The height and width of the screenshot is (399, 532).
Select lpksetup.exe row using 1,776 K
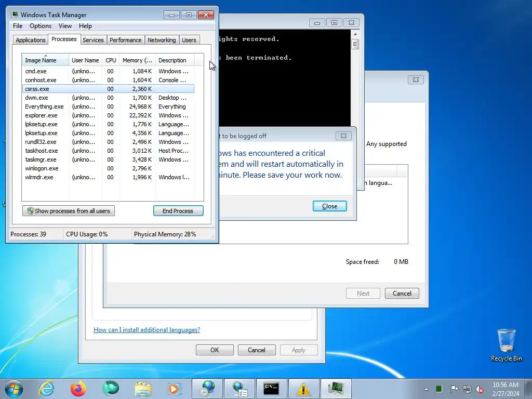108,124
